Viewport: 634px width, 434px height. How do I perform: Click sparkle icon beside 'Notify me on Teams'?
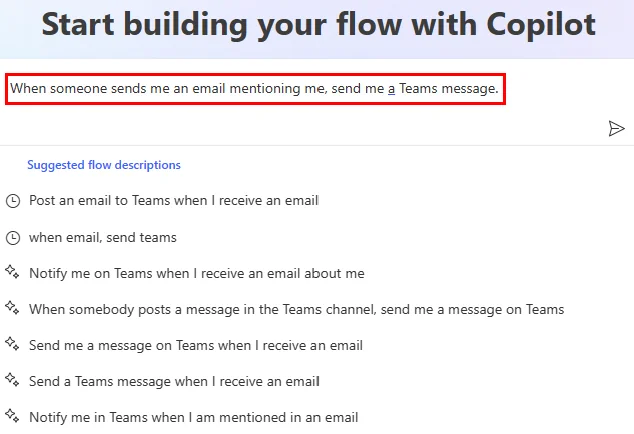12,272
